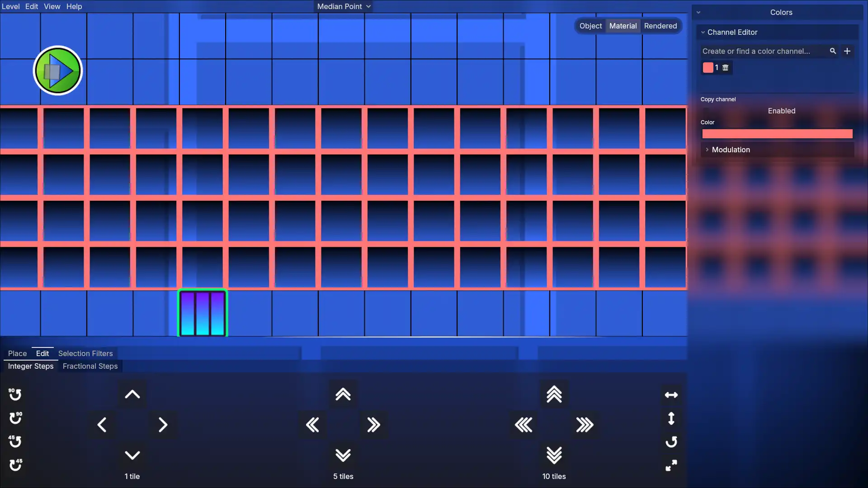Open the Median Point dropdown
Image resolution: width=868 pixels, height=488 pixels.
(344, 6)
